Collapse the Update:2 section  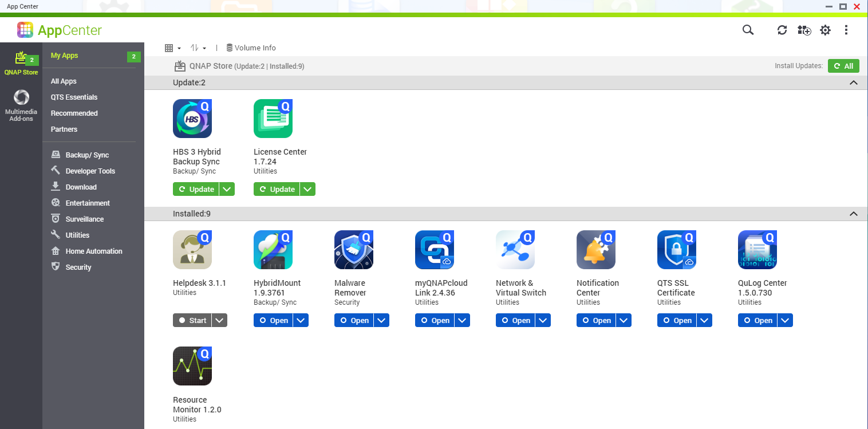click(854, 82)
